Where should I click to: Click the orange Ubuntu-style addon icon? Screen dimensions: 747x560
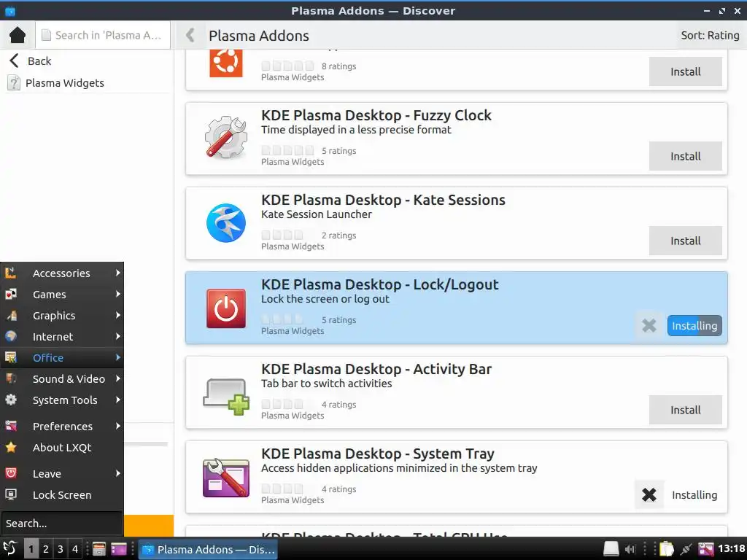coord(226,63)
